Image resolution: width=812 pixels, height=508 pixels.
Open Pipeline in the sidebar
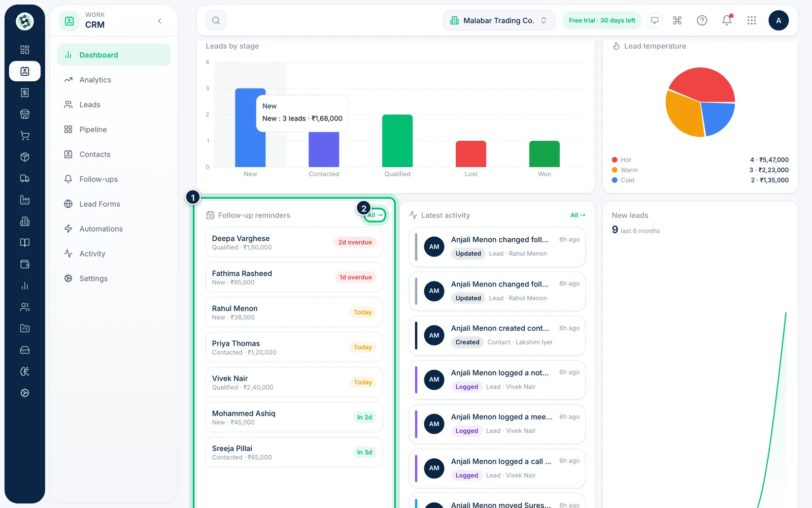114,130
